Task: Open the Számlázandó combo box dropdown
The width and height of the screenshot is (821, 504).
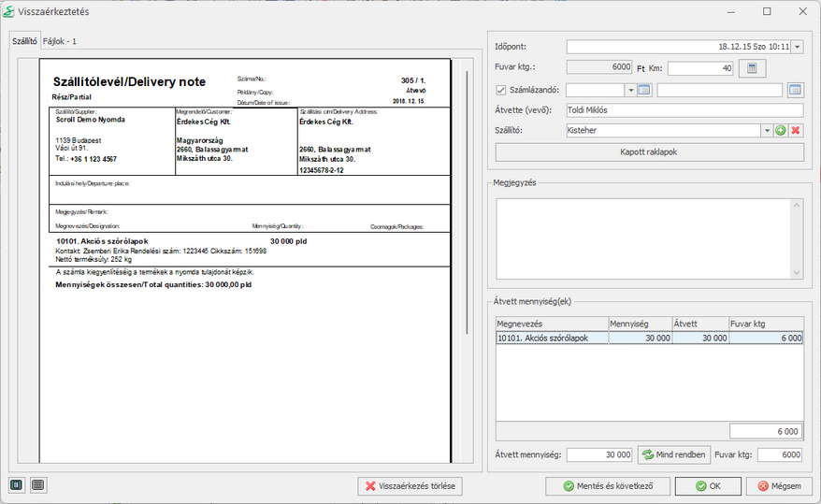Action: point(629,90)
